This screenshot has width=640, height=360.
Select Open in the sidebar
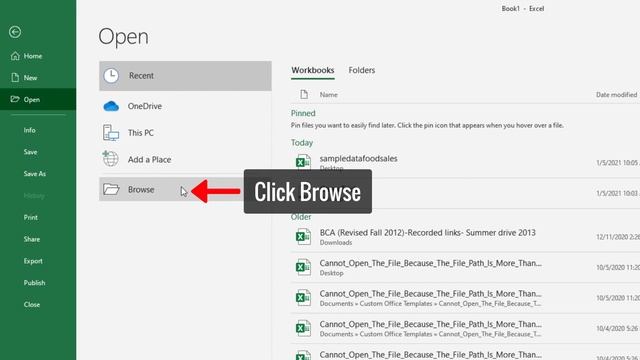(38, 99)
